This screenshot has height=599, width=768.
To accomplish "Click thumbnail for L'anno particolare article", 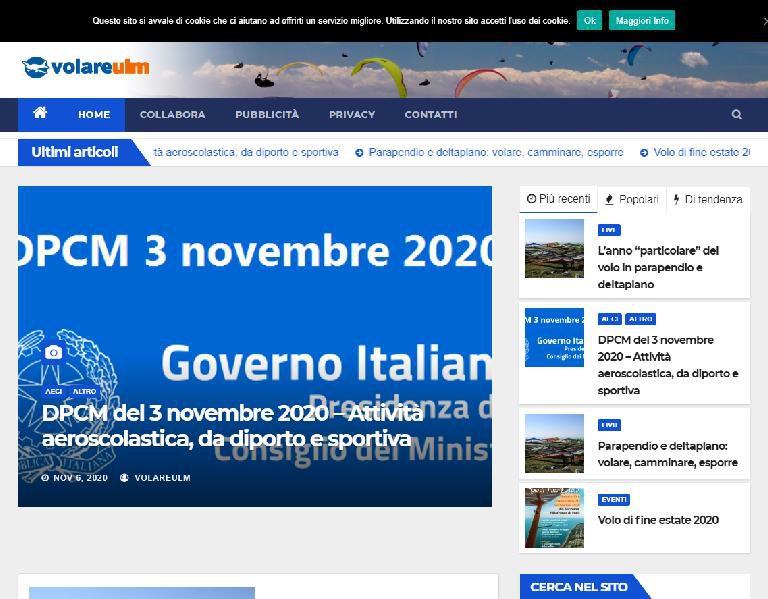I will pos(554,248).
